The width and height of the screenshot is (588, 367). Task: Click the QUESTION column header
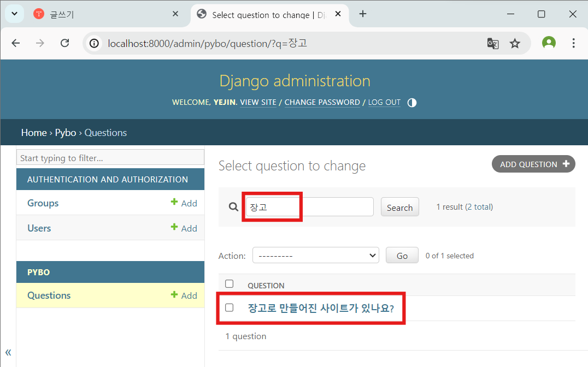[266, 286]
